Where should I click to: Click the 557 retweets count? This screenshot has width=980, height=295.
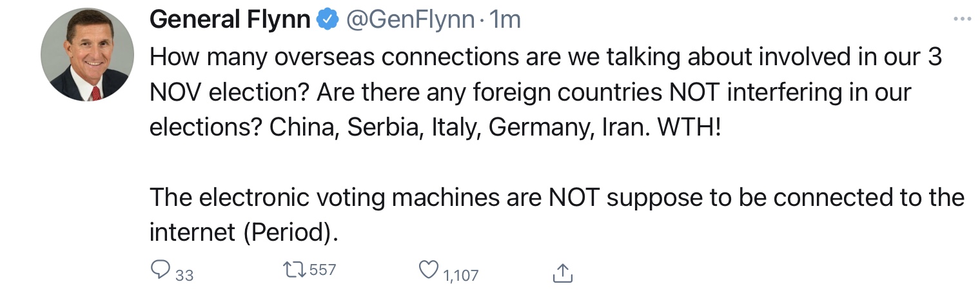(323, 270)
